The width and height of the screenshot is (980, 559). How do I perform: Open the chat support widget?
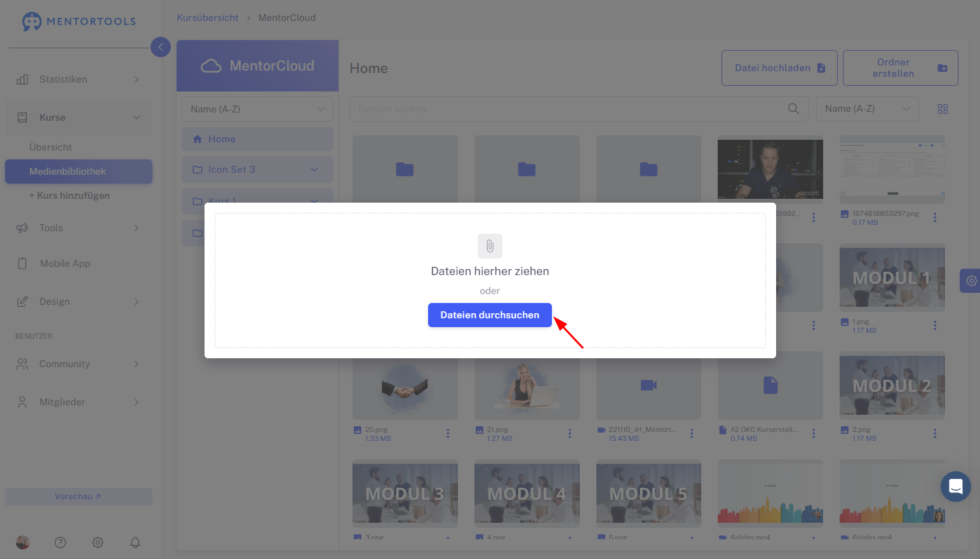point(956,487)
